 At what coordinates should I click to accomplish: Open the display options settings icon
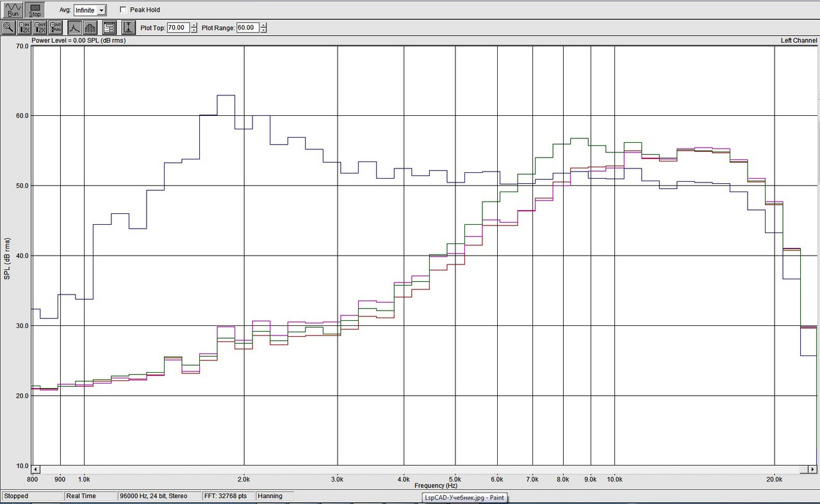pyautogui.click(x=109, y=28)
